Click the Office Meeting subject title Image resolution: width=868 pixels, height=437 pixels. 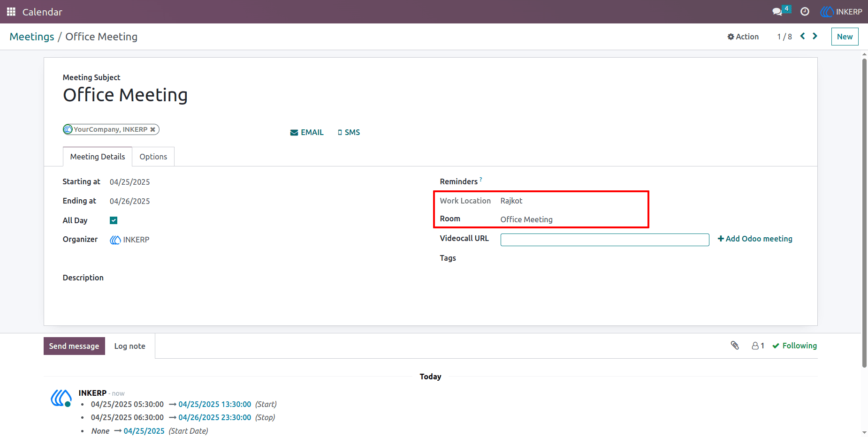coord(125,95)
